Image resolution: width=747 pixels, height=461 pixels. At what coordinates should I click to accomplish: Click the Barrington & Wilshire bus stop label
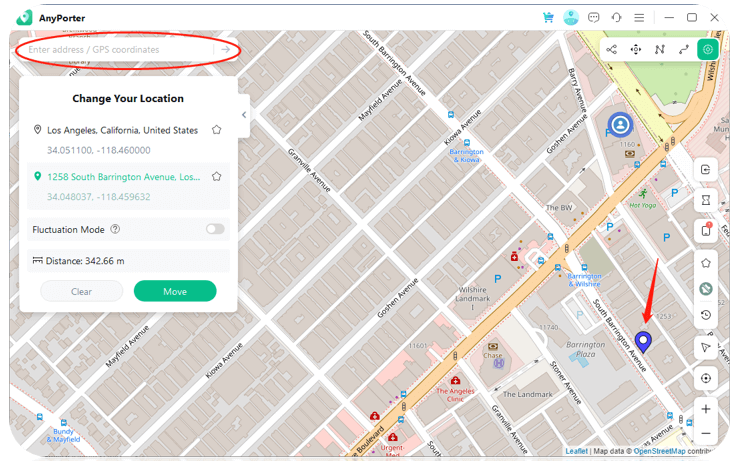pos(585,280)
